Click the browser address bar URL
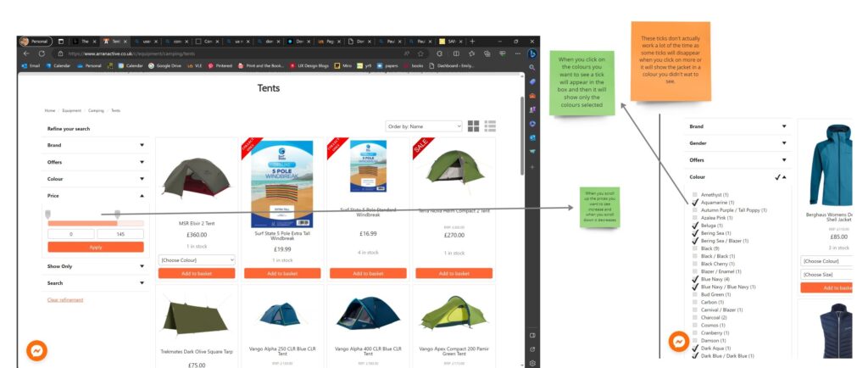The image size is (868, 368). [x=132, y=53]
